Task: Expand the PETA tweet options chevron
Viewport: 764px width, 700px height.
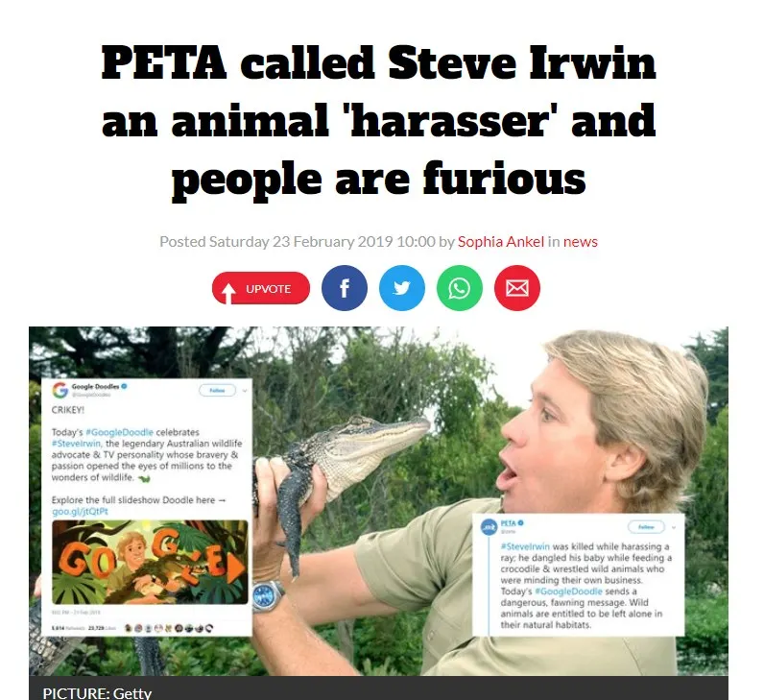Action: (674, 527)
